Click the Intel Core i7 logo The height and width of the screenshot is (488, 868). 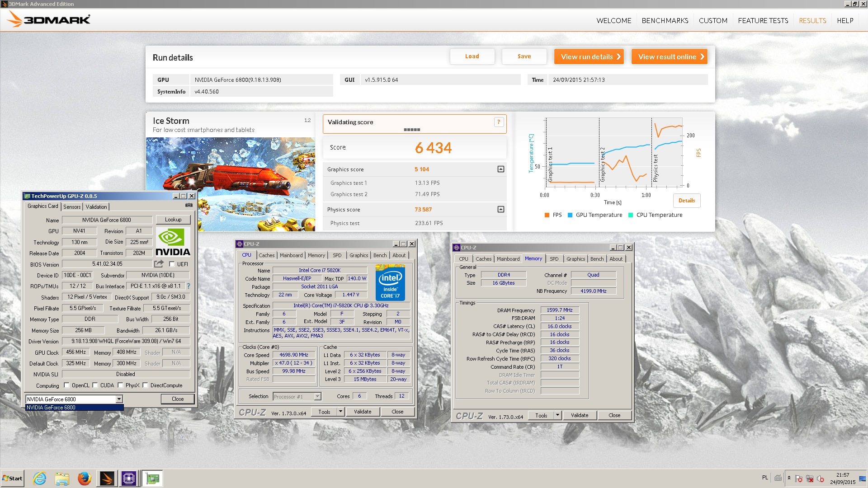tap(390, 283)
